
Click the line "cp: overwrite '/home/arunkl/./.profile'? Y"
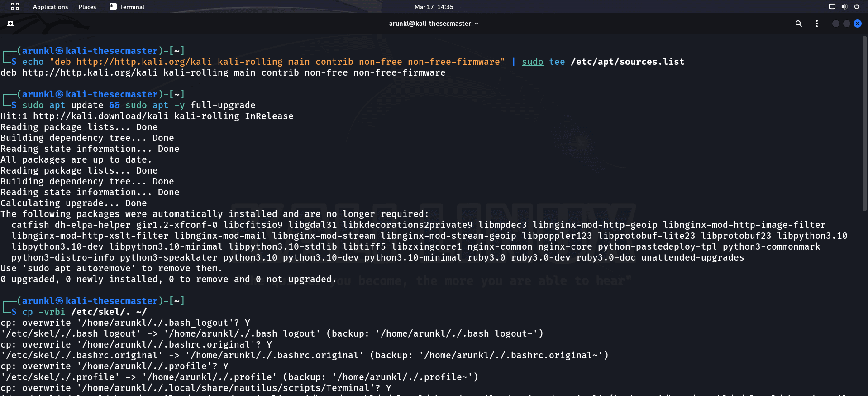tap(114, 366)
